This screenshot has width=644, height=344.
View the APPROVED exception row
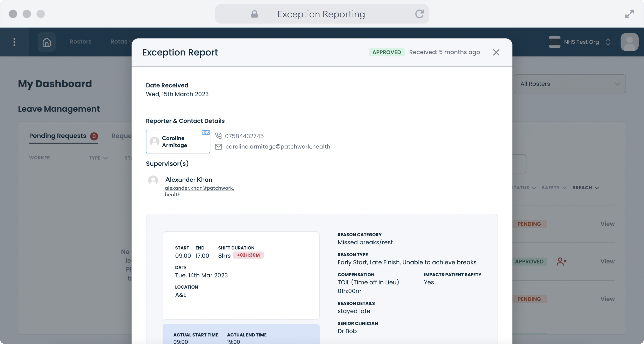pos(607,261)
